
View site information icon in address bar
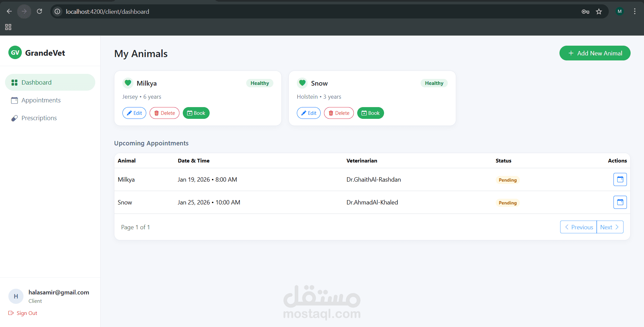click(x=58, y=11)
